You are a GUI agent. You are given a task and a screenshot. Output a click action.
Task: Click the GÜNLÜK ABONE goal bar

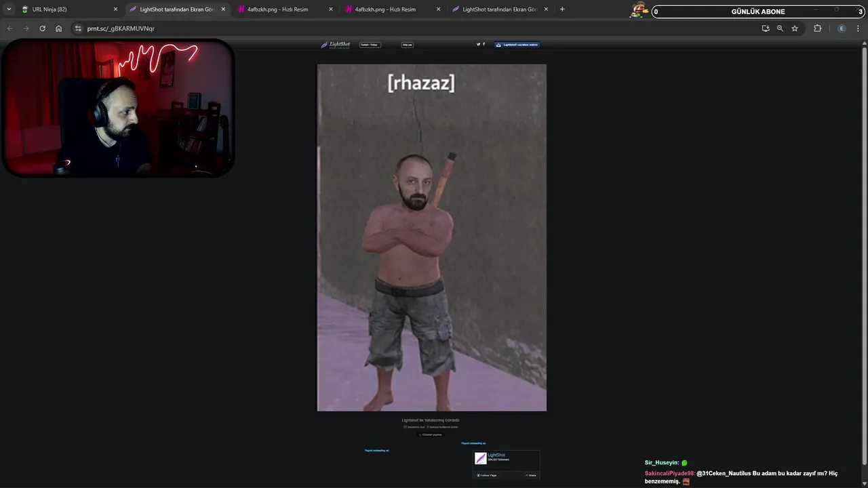757,12
